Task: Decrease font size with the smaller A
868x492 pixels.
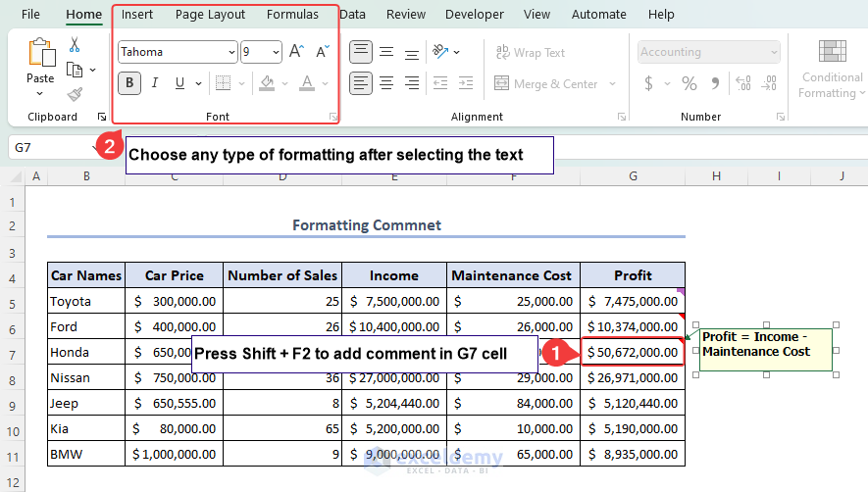Action: (322, 52)
